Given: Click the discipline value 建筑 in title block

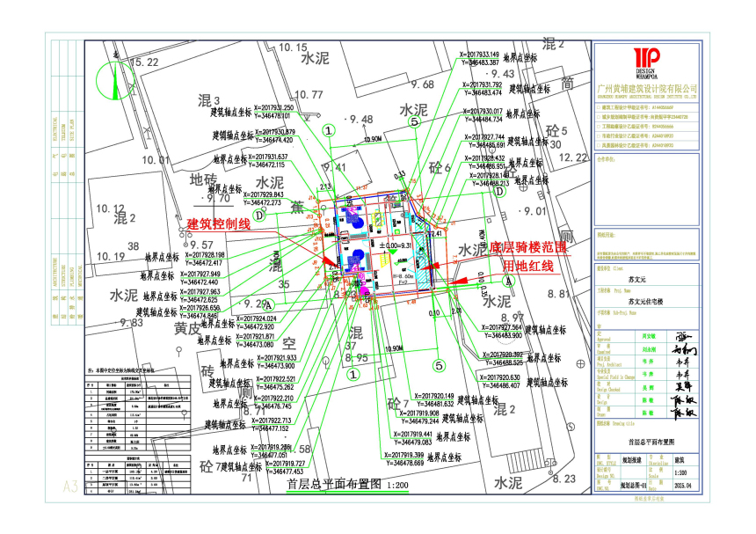Looking at the screenshot, I should (679, 460).
